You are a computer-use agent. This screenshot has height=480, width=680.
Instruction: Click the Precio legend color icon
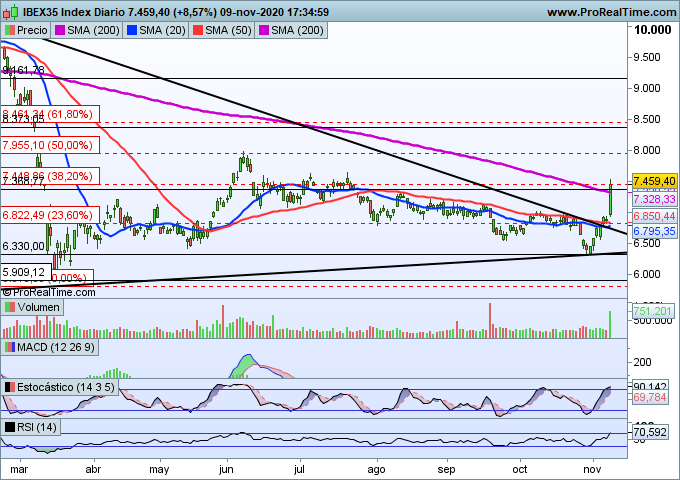click(x=10, y=31)
